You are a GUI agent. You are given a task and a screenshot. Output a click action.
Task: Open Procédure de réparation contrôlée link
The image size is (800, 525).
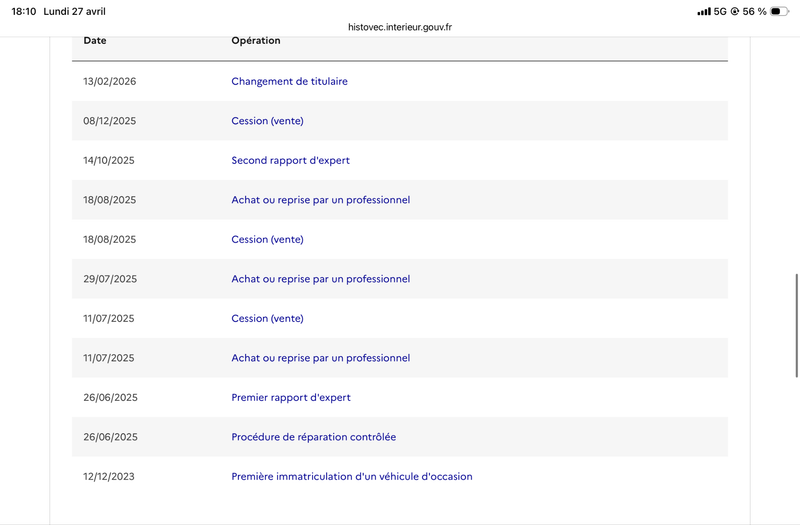[313, 437]
